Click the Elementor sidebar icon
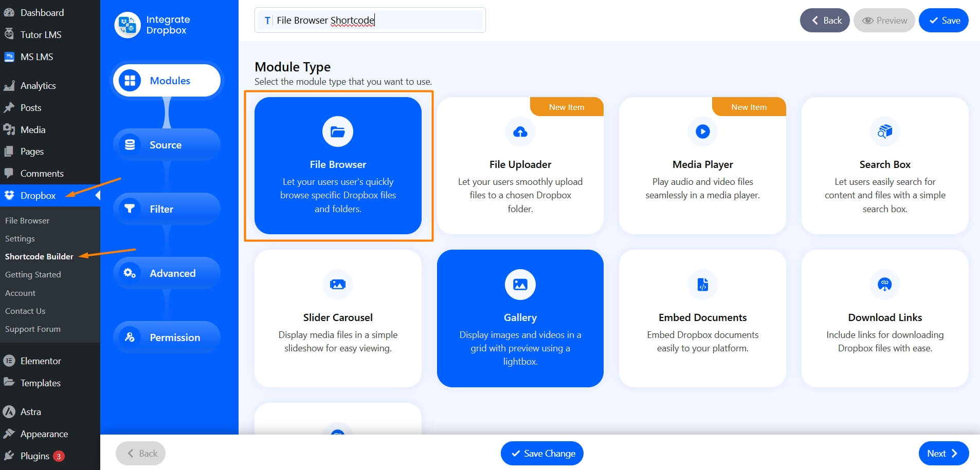Viewport: 980px width, 470px height. [9, 361]
